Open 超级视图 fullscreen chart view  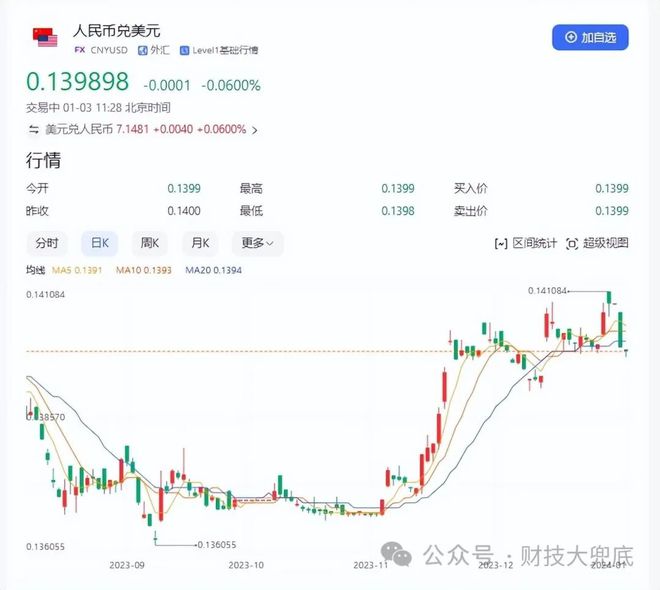click(597, 243)
